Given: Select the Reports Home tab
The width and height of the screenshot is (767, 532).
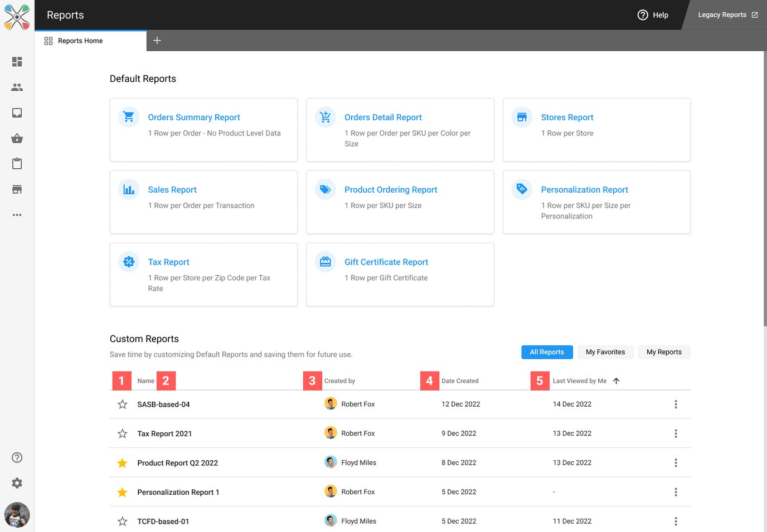Looking at the screenshot, I should coord(80,41).
